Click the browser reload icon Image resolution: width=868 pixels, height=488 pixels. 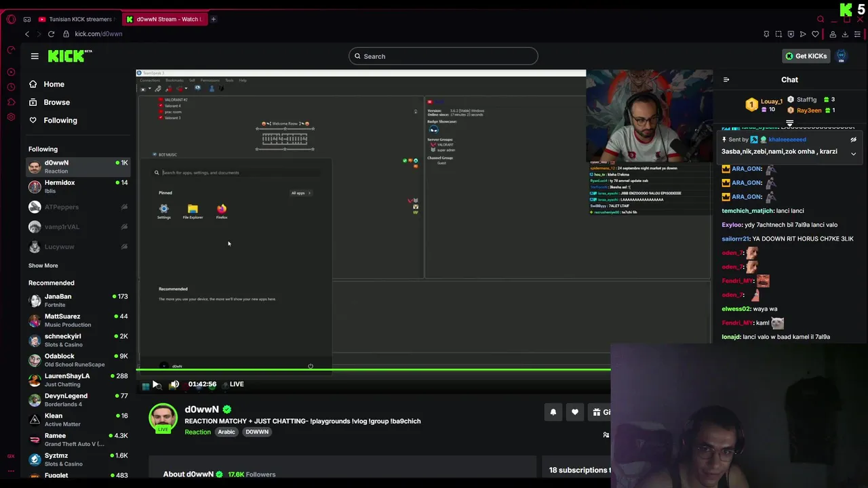click(x=51, y=34)
